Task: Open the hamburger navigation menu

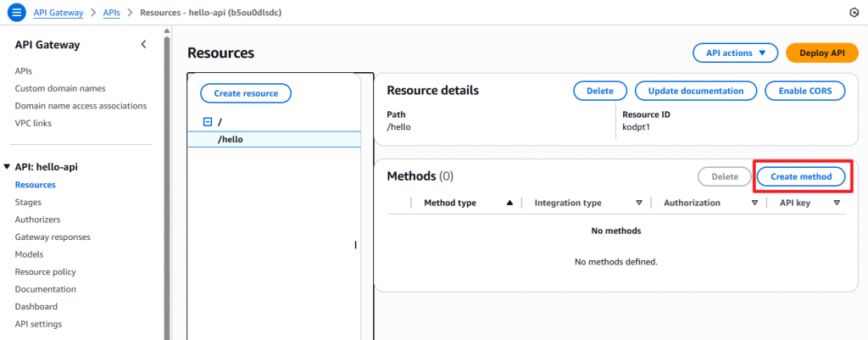Action: tap(16, 13)
